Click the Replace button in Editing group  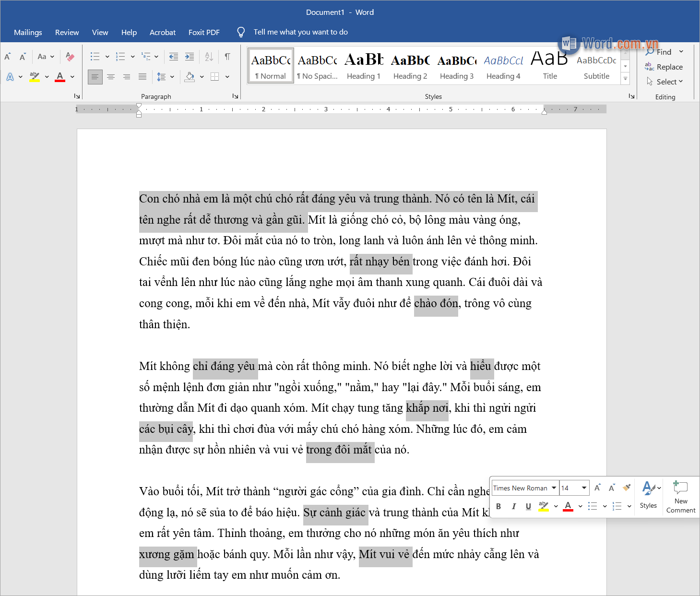669,67
